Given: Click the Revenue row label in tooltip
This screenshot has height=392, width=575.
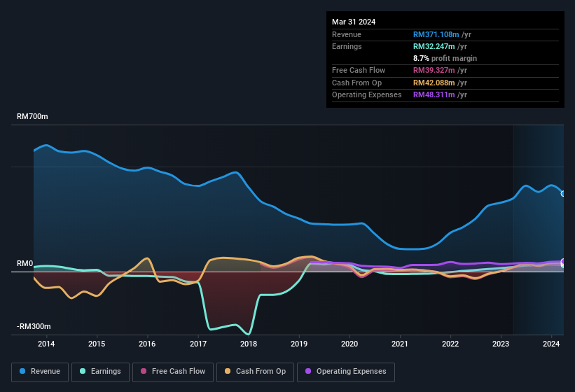Looking at the screenshot, I should click(x=347, y=34).
